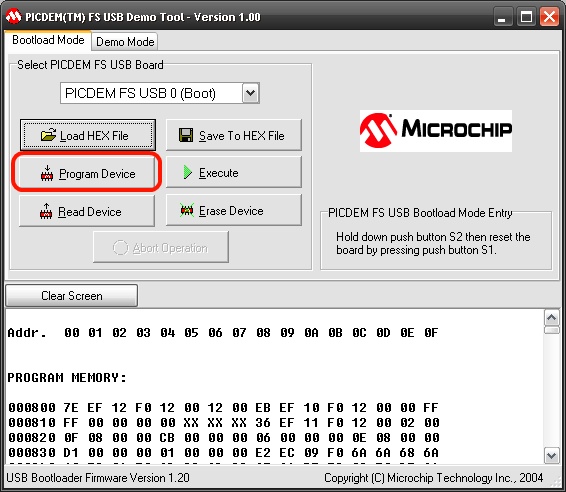The height and width of the screenshot is (492, 566).
Task: Click the output scrollbar down arrow
Action: click(551, 456)
